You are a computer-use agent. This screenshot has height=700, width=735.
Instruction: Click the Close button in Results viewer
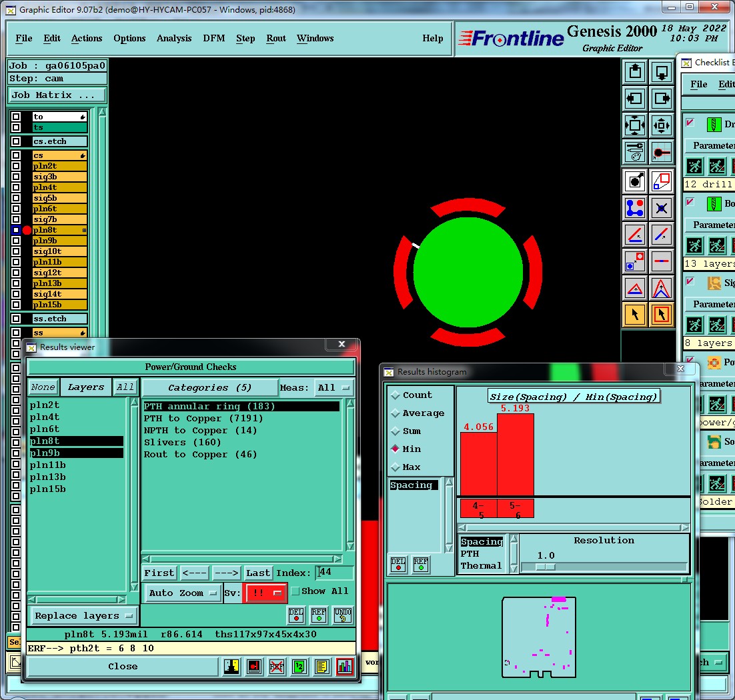(123, 666)
